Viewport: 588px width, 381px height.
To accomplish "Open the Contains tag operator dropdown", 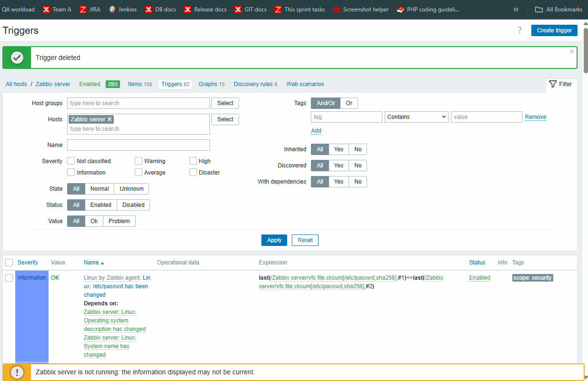I will 417,117.
